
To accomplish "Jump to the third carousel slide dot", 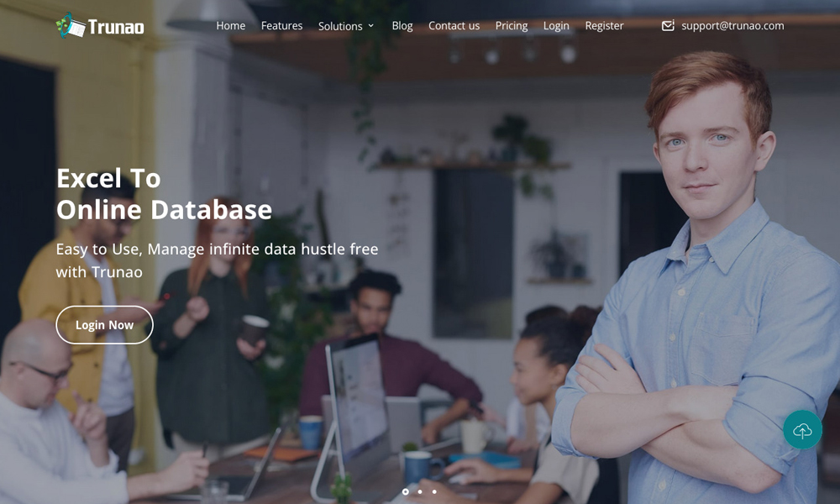I will point(434,491).
